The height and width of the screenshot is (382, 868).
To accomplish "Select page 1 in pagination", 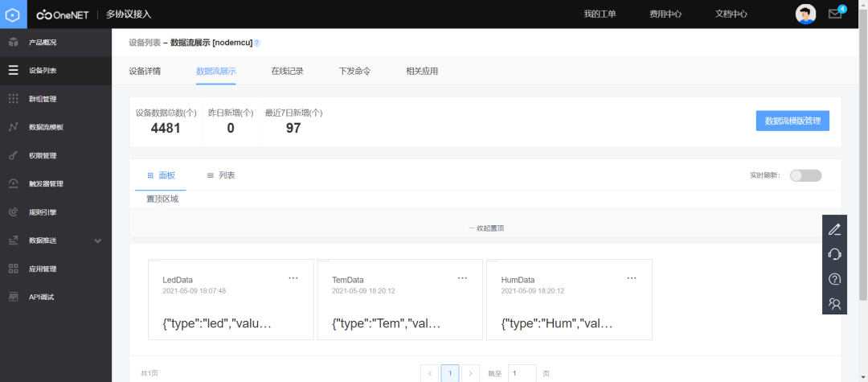I will click(x=450, y=374).
